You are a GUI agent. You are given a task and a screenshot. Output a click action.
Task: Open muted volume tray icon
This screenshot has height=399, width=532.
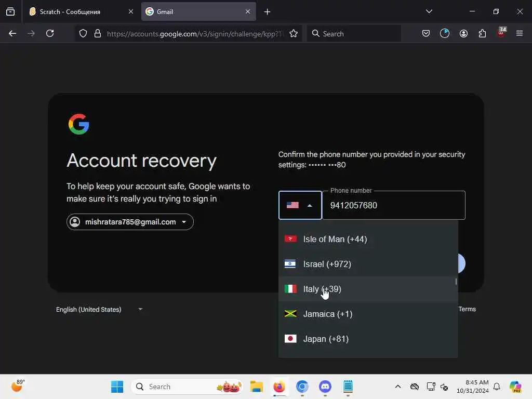click(444, 387)
